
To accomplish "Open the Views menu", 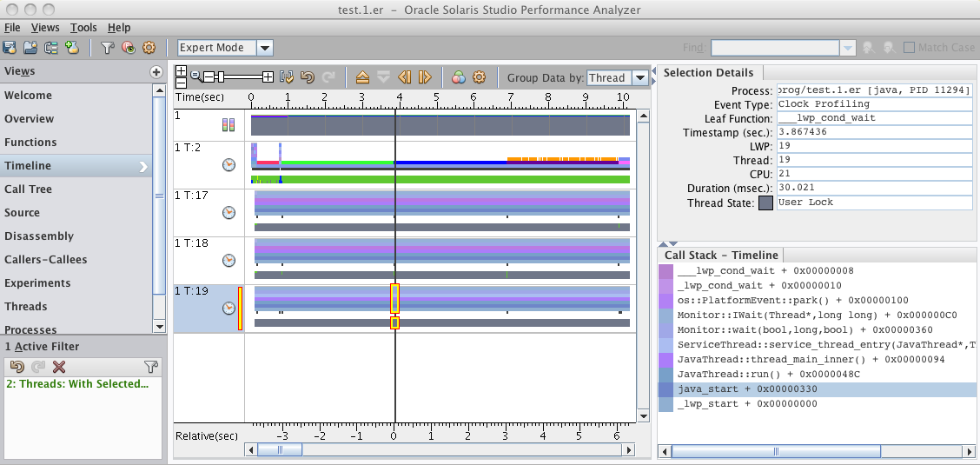I will [x=45, y=28].
